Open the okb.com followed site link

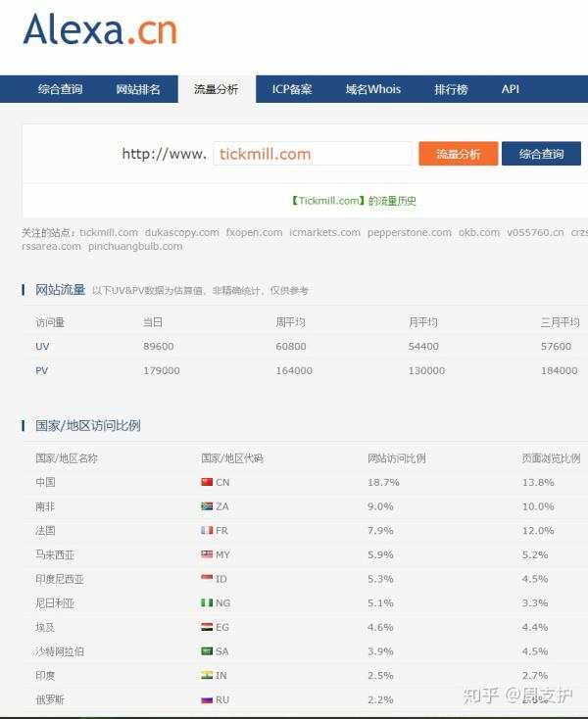(x=479, y=232)
